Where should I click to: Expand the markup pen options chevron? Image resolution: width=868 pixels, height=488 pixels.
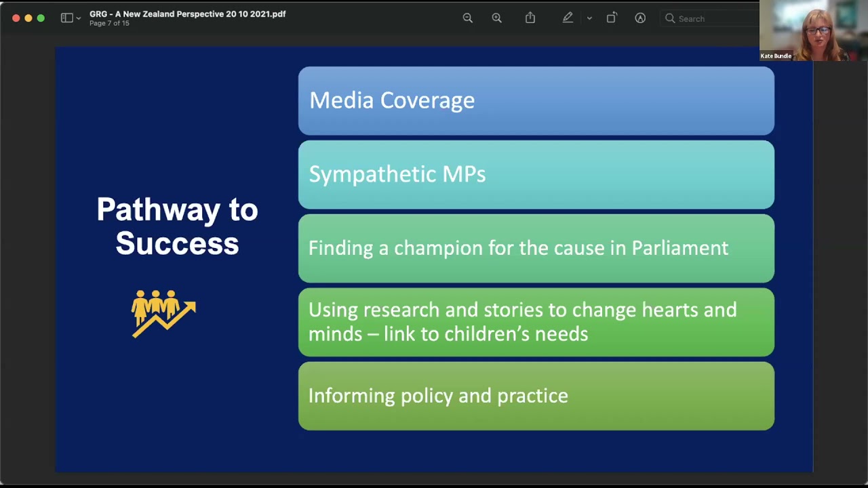pos(589,18)
